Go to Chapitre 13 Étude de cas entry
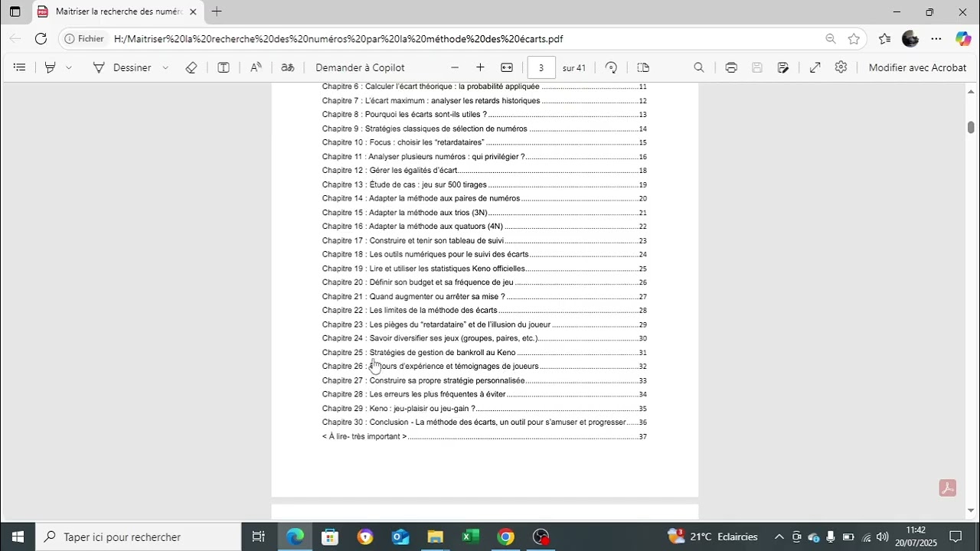 (x=485, y=184)
